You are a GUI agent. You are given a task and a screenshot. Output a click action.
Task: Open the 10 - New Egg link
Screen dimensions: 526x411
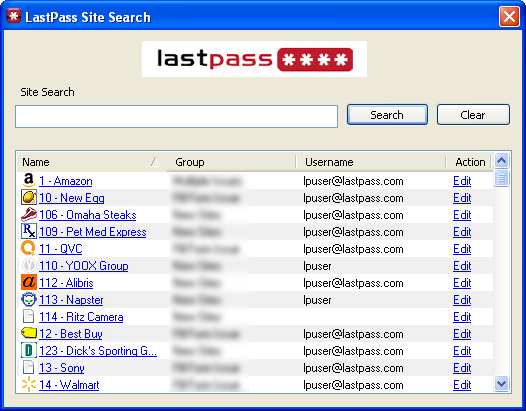[72, 198]
